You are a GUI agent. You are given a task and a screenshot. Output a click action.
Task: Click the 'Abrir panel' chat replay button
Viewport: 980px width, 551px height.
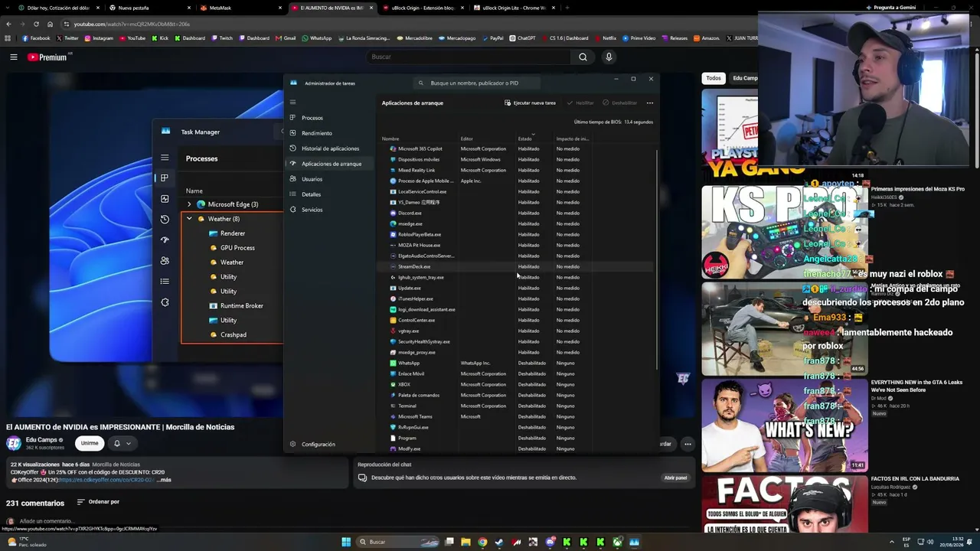point(675,478)
